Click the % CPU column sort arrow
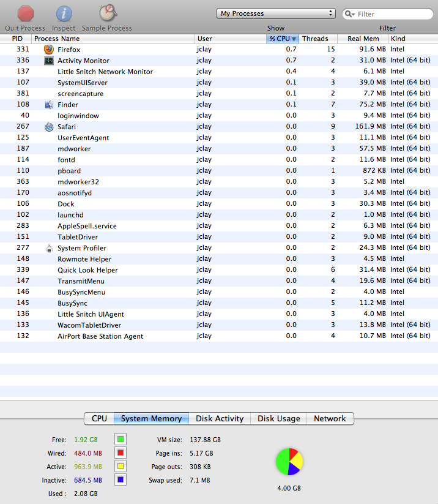The width and height of the screenshot is (438, 504). [x=294, y=39]
